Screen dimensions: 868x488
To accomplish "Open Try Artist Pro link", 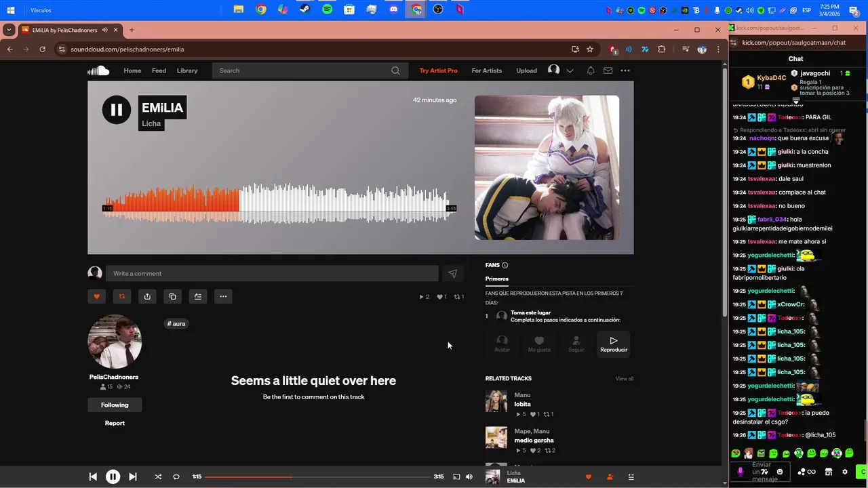I will tap(438, 70).
